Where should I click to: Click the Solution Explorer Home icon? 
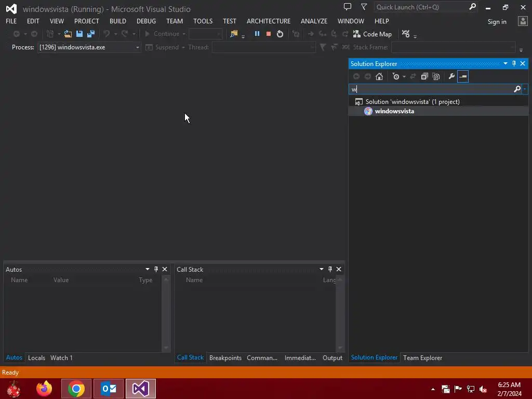point(379,77)
